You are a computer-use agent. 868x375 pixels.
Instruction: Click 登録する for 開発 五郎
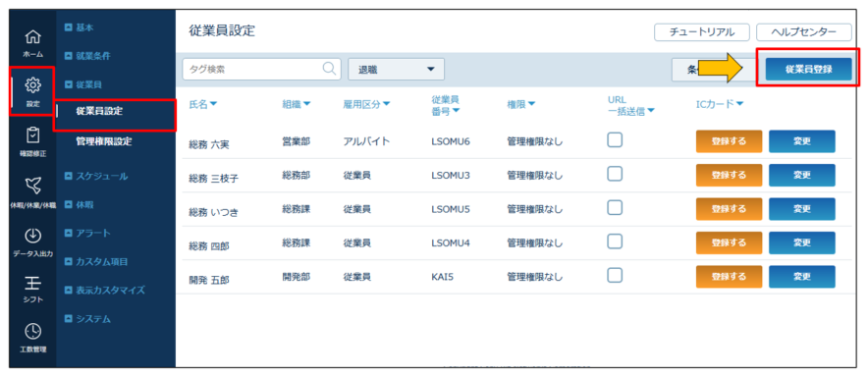pyautogui.click(x=729, y=276)
